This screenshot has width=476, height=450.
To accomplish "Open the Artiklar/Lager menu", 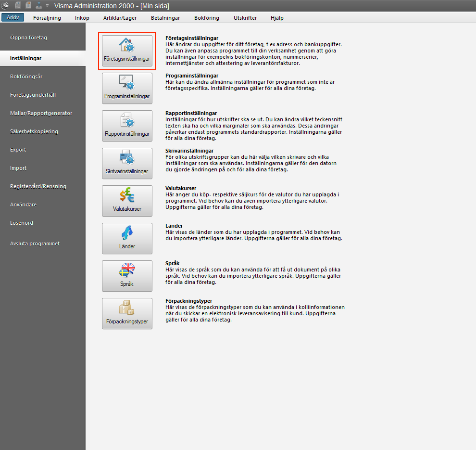I will pos(120,18).
